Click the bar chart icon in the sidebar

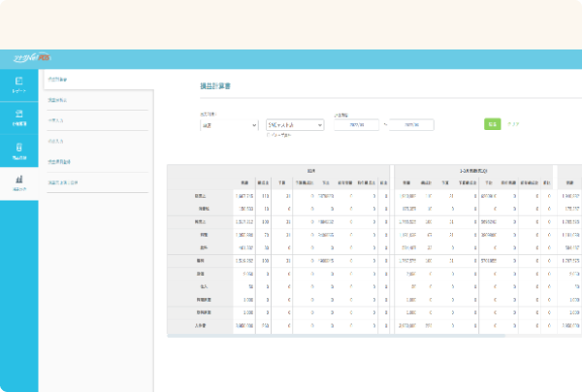(x=19, y=181)
